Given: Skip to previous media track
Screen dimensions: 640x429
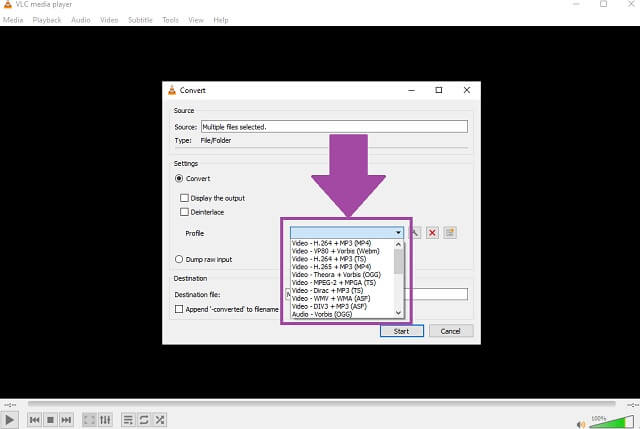Looking at the screenshot, I should click(x=35, y=420).
